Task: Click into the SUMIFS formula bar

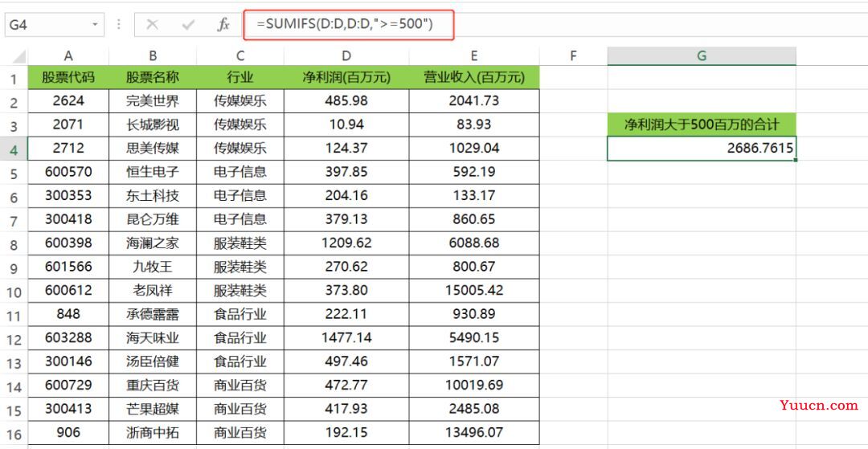Action: (x=349, y=25)
